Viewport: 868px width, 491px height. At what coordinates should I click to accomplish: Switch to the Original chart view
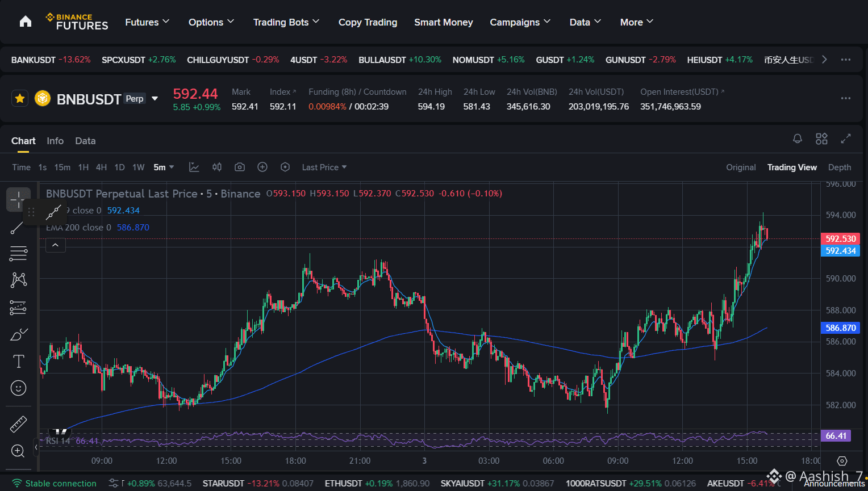click(x=741, y=167)
